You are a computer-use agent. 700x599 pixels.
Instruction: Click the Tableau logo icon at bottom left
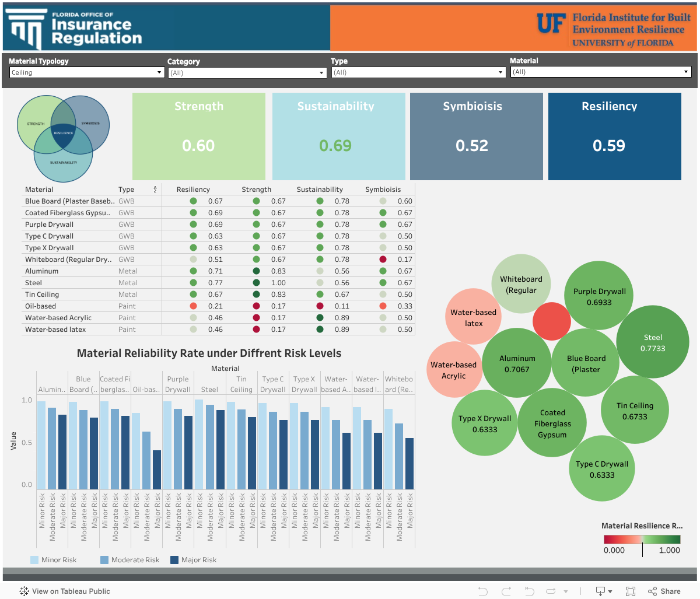click(24, 591)
